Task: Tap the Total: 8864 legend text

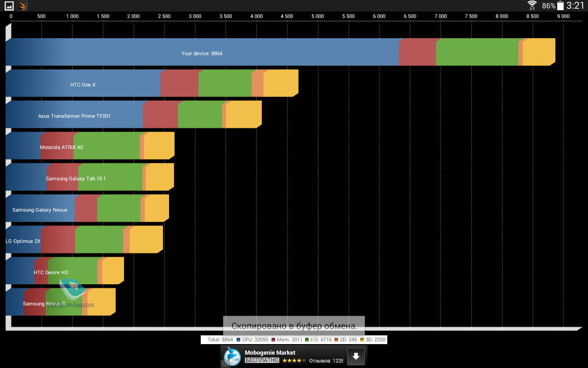Action: pos(220,340)
